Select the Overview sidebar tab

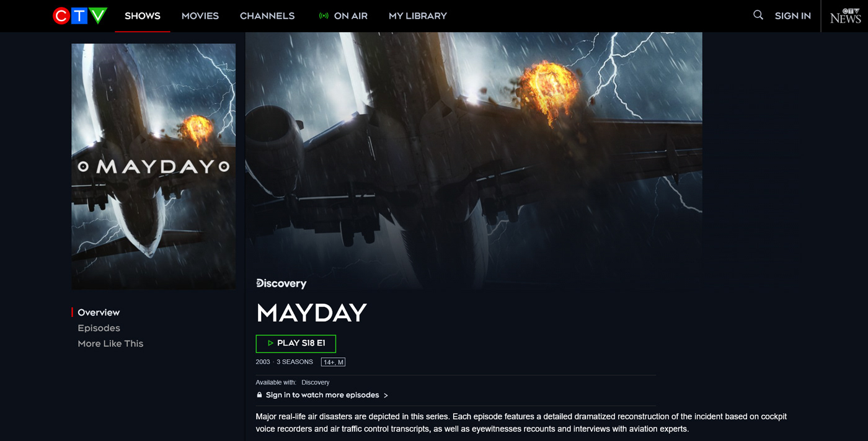tap(99, 313)
